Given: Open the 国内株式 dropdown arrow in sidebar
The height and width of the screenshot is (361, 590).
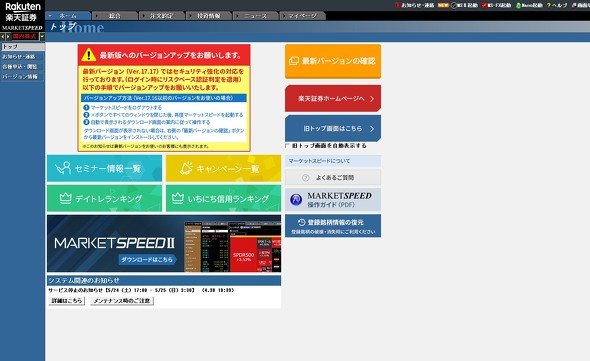Looking at the screenshot, I should [42, 37].
